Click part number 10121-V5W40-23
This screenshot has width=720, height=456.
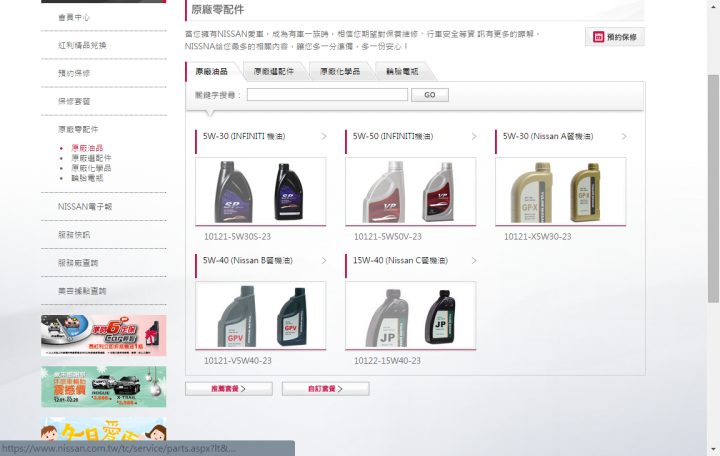[238, 361]
